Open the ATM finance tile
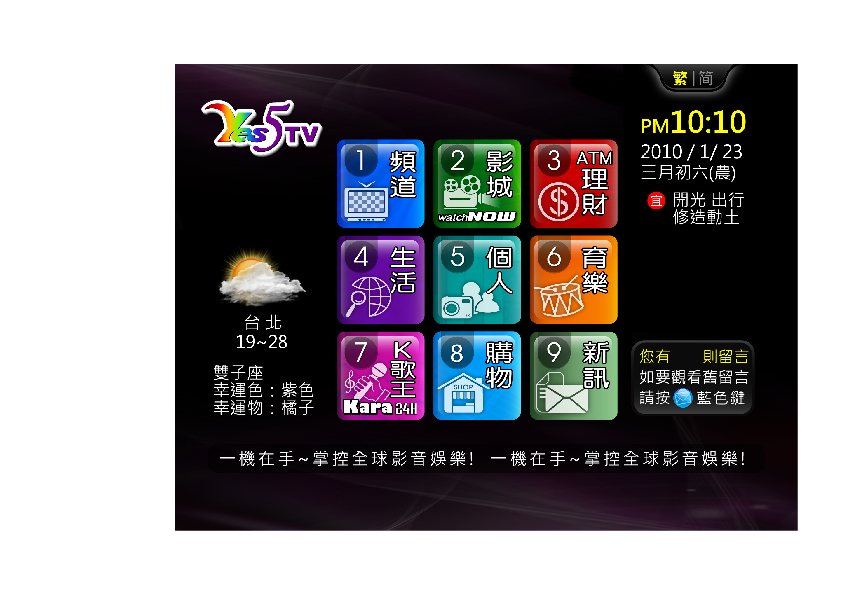 tap(573, 183)
